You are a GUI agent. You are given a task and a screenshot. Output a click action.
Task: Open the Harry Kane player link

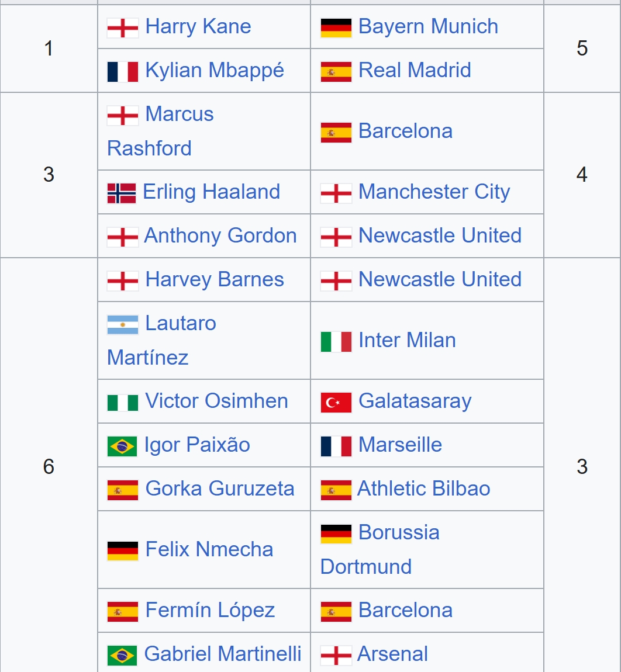[x=198, y=26]
